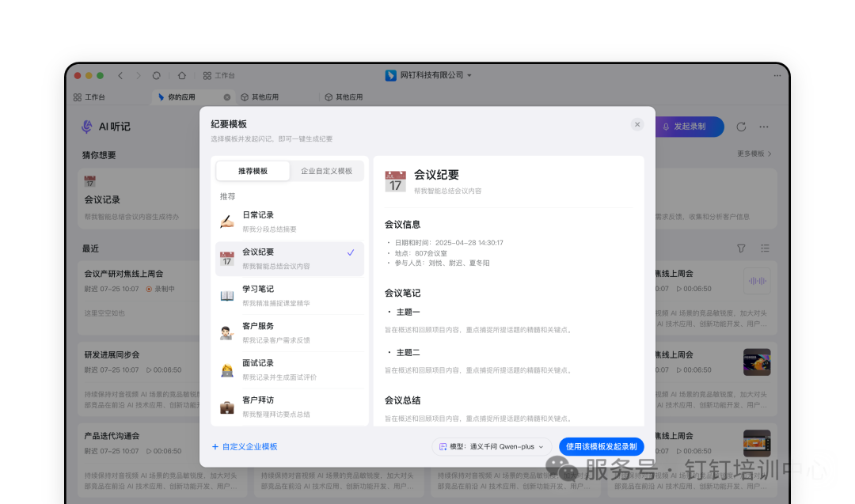Screen dimensions: 855x504
Task: Click the 会议纪要 selected checkmark
Action: point(351,252)
